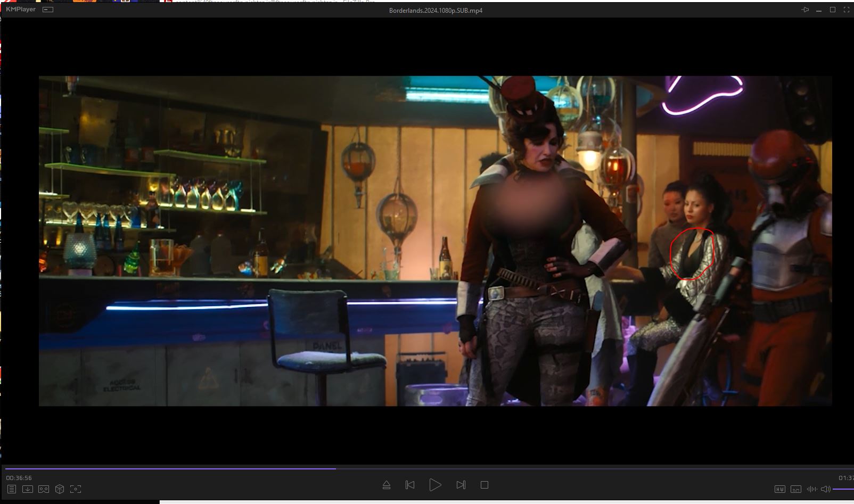The height and width of the screenshot is (504, 854).
Task: Pin the window always on top
Action: (805, 10)
